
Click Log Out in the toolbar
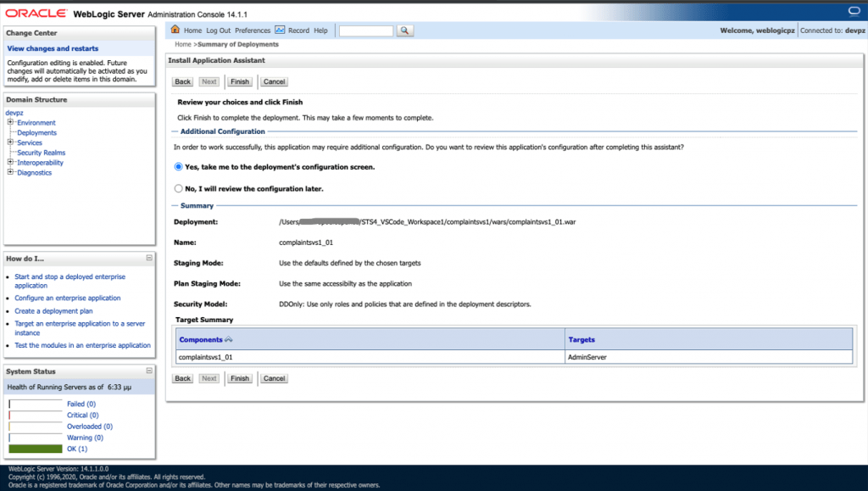click(218, 31)
